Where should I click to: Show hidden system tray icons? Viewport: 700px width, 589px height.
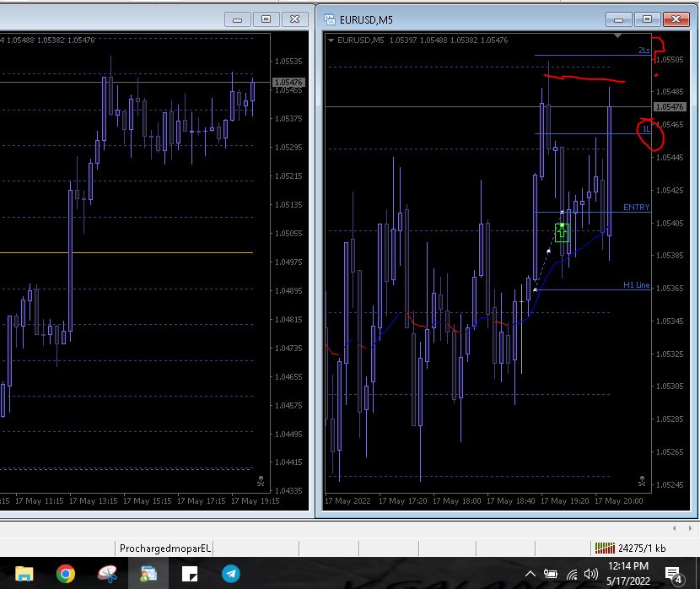530,574
